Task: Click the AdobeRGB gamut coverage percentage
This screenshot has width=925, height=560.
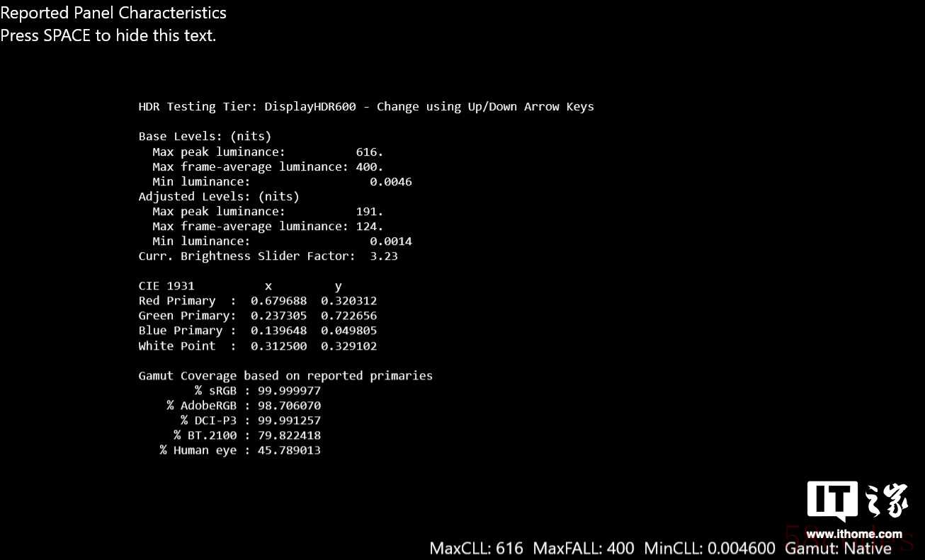Action: [285, 406]
